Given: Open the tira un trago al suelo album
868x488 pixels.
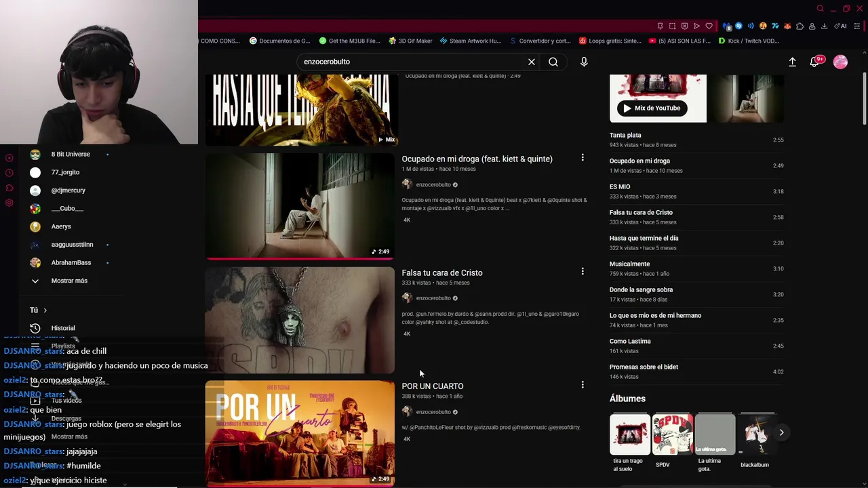Looking at the screenshot, I should click(x=630, y=434).
